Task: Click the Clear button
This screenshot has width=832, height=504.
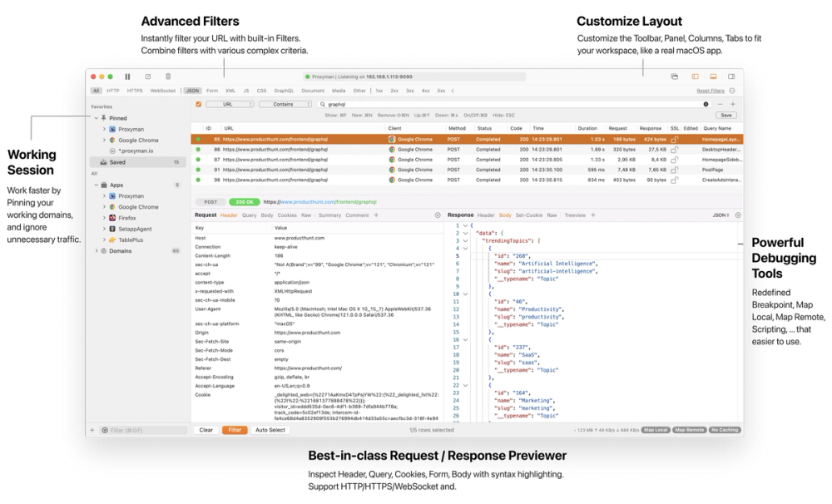Action: coord(206,430)
